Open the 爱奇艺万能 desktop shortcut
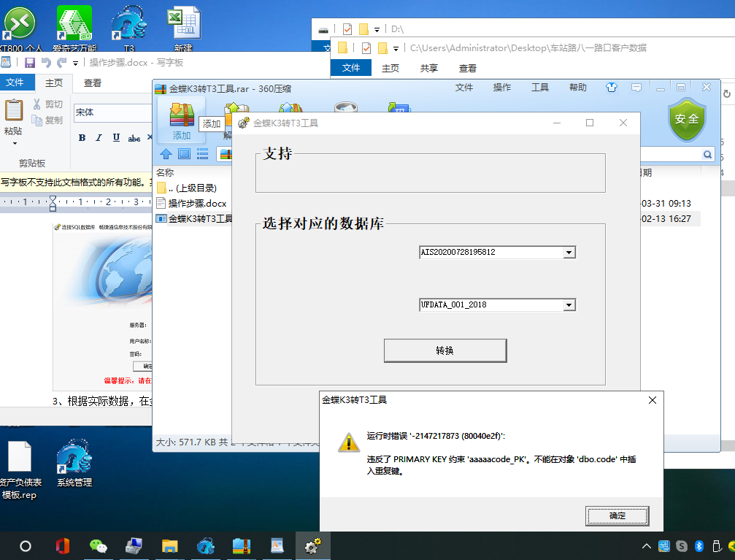735x560 pixels. coord(74,28)
